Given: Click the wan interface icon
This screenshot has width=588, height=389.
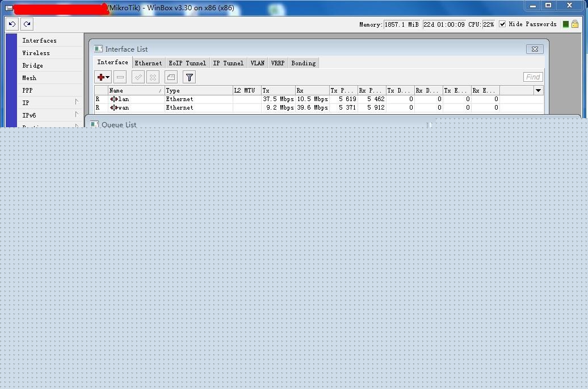Looking at the screenshot, I should (x=114, y=108).
